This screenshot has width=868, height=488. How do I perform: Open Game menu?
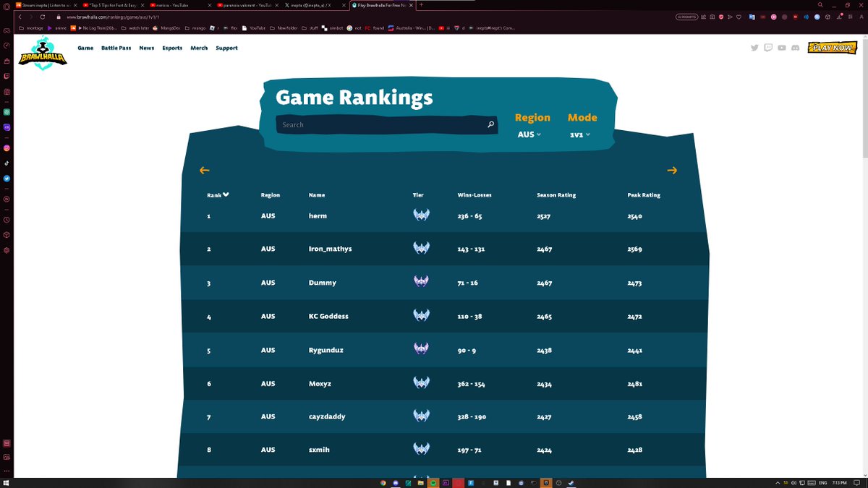coord(85,48)
